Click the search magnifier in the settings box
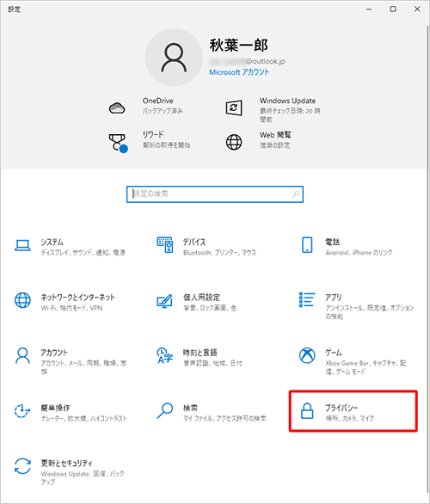This screenshot has width=430, height=504. [x=295, y=194]
